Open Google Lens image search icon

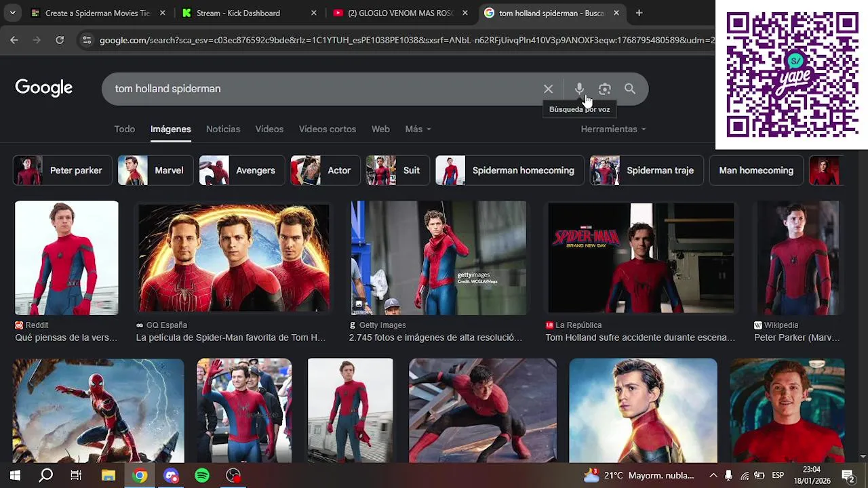[x=605, y=89]
